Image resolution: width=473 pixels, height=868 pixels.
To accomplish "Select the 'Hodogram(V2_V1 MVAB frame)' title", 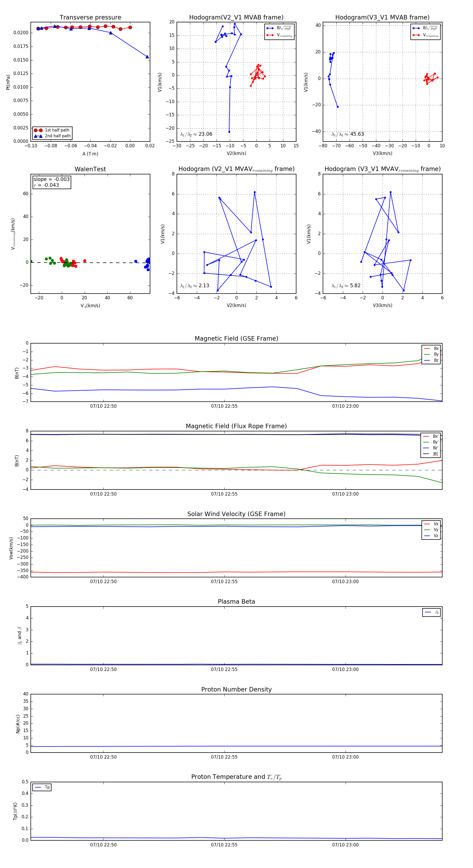I will tap(236, 18).
